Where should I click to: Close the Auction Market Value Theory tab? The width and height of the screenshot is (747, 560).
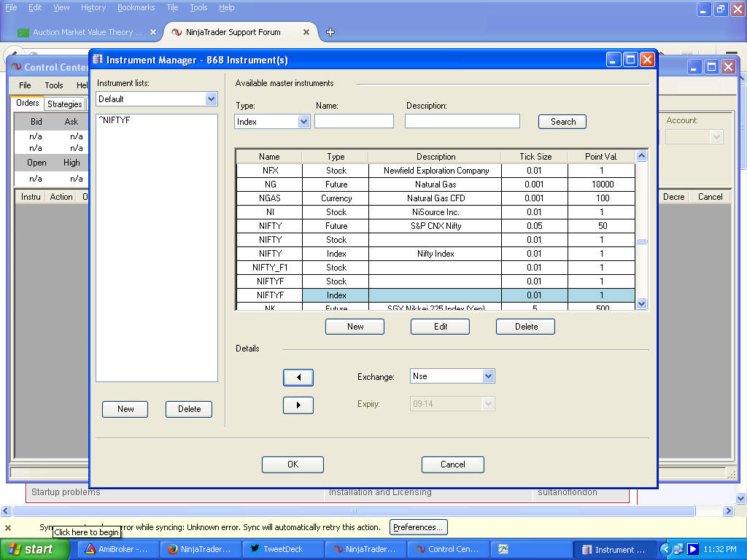(153, 32)
